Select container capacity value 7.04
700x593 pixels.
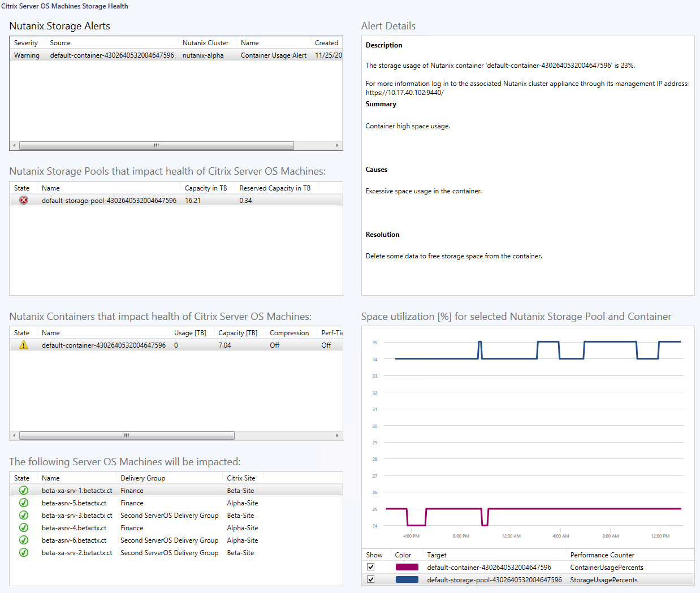point(224,345)
